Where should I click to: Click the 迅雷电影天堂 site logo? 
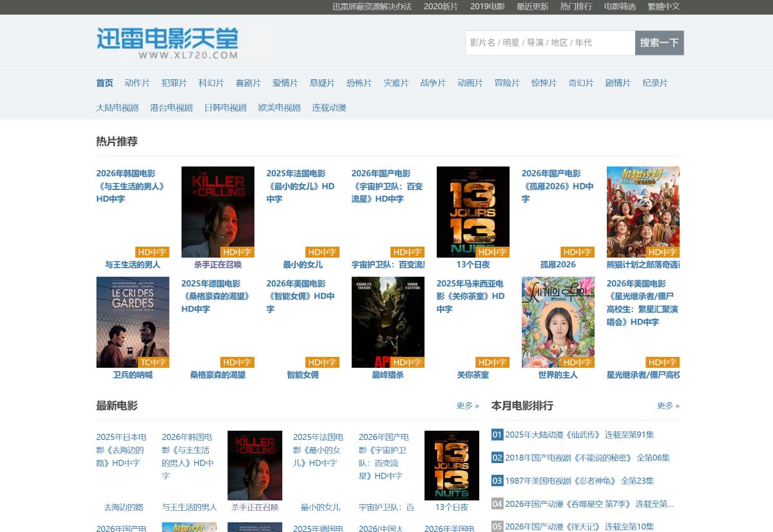click(x=167, y=43)
